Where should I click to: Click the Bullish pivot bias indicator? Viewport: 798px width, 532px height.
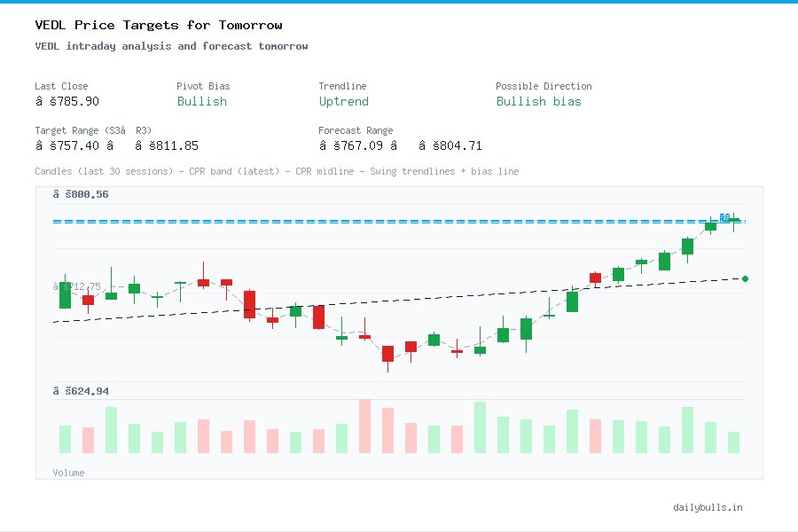[x=201, y=102]
